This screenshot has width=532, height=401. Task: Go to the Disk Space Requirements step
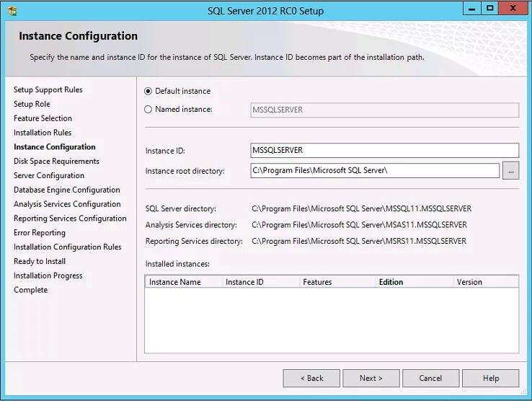click(x=56, y=161)
